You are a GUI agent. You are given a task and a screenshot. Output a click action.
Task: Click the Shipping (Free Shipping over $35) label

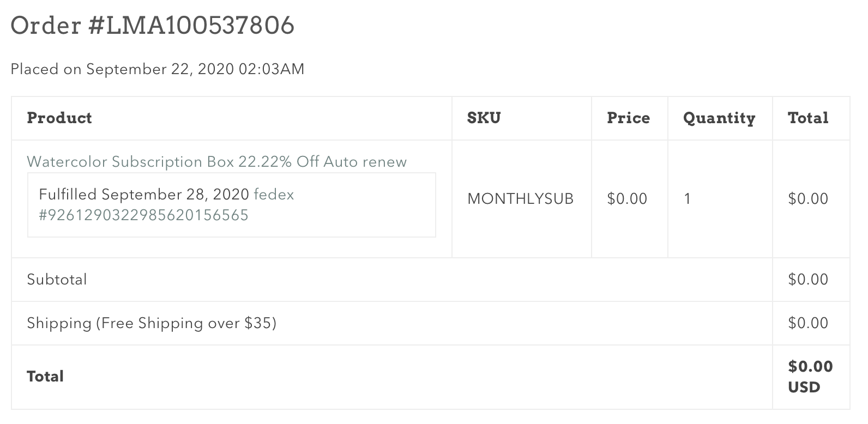click(x=152, y=323)
